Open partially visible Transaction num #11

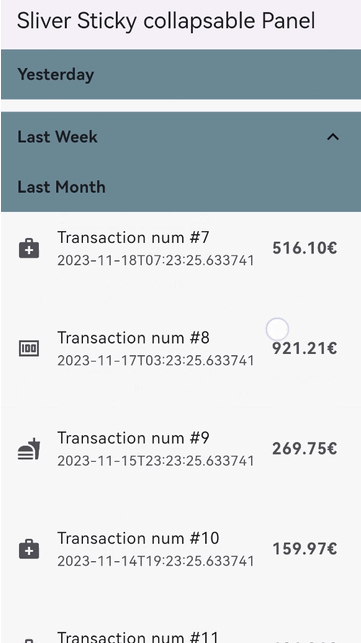click(180, 636)
